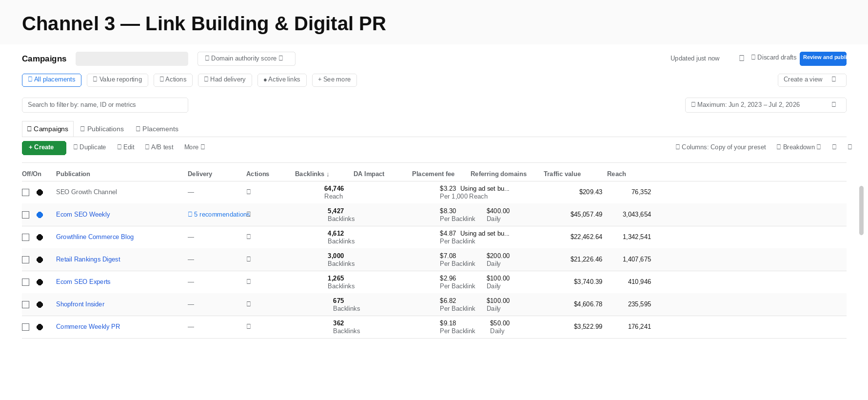
Task: Check the box for Retail Rankings Digest
Action: tap(26, 260)
